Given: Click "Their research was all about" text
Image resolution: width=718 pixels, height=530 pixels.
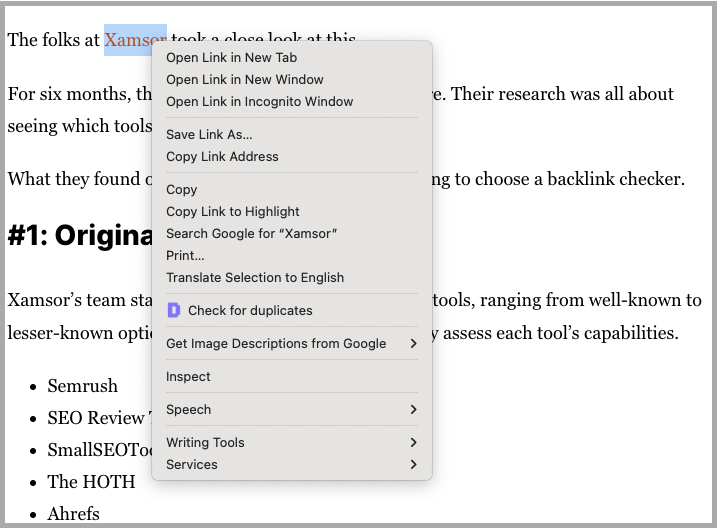Looking at the screenshot, I should click(x=562, y=94).
